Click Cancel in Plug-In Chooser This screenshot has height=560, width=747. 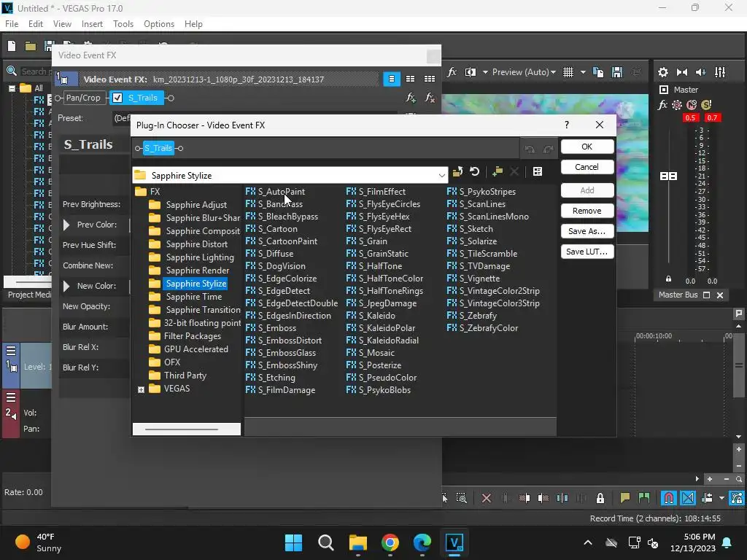point(587,167)
